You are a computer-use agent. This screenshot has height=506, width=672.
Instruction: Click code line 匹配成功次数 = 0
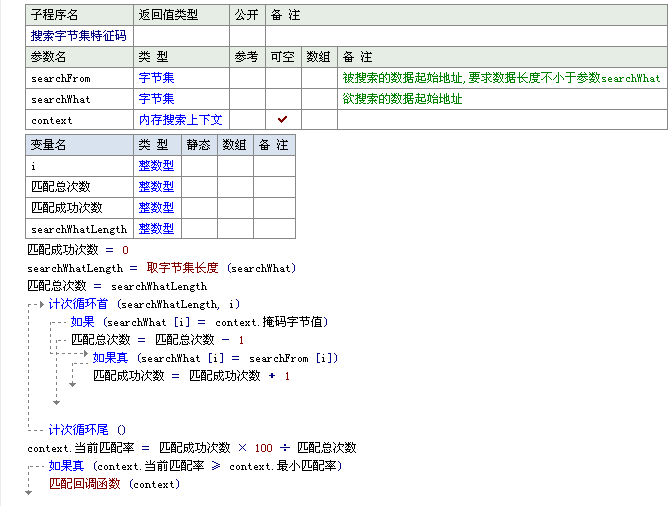78,250
